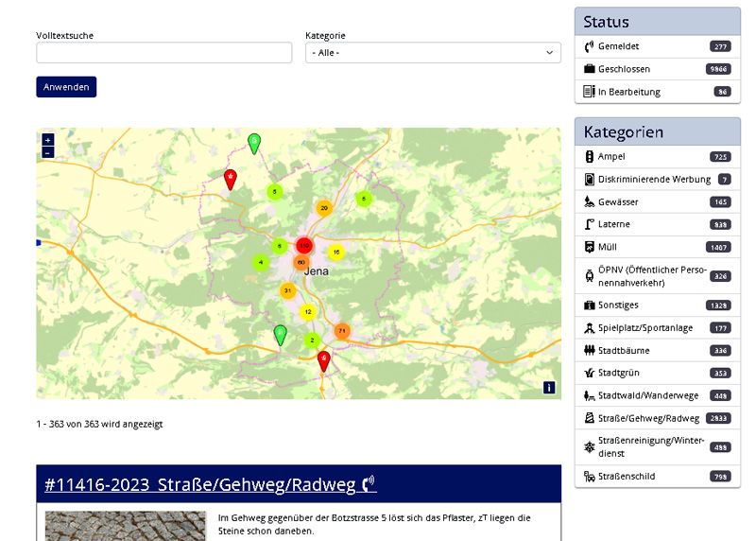This screenshot has width=756, height=541.
Task: Choose the Stadtwald/Wanderwege icon
Action: point(589,395)
